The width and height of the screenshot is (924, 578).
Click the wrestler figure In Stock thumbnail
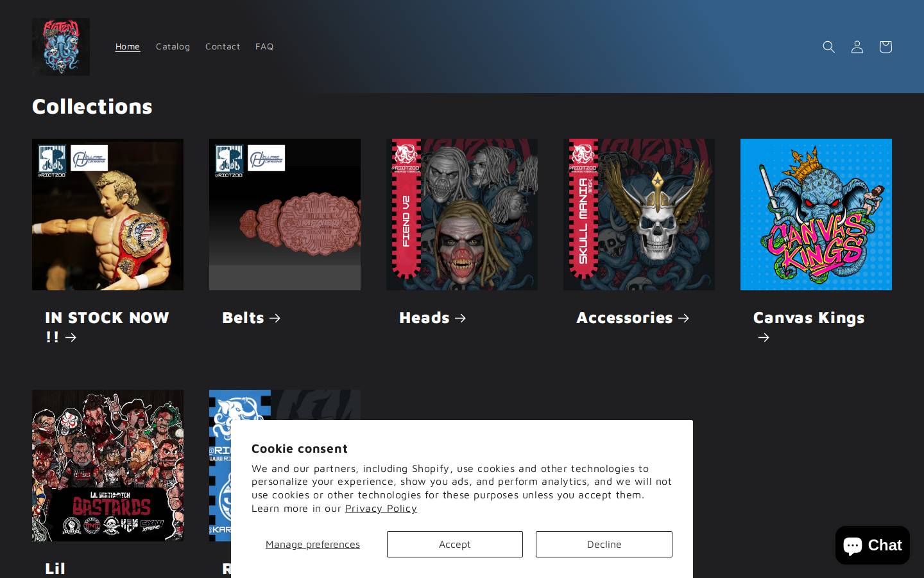pos(108,215)
